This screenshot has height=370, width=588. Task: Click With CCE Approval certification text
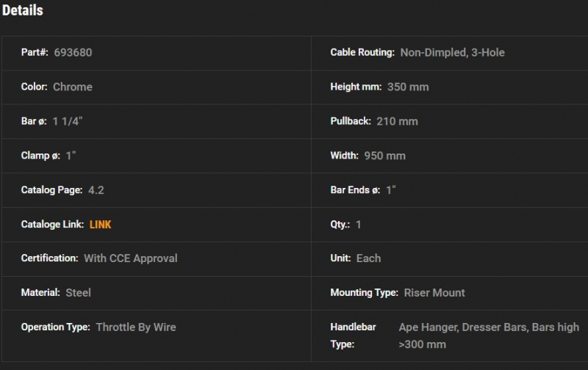(131, 258)
